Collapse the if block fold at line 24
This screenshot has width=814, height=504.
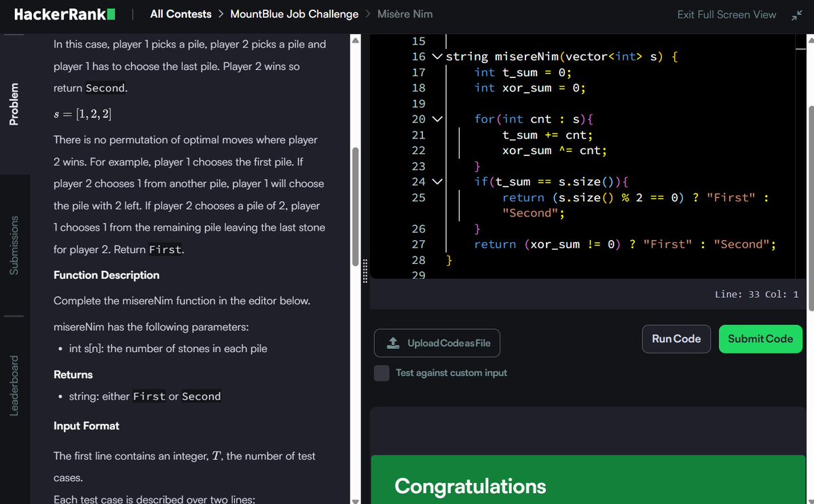click(437, 182)
